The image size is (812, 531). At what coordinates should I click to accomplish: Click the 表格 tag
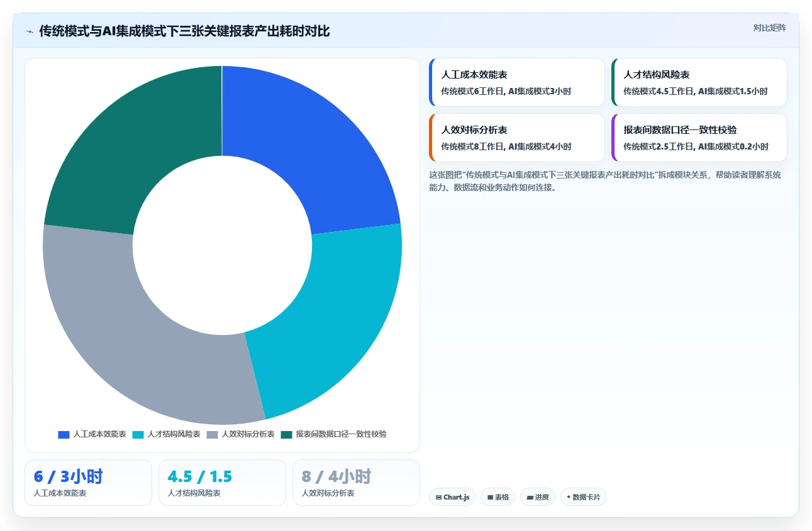498,497
